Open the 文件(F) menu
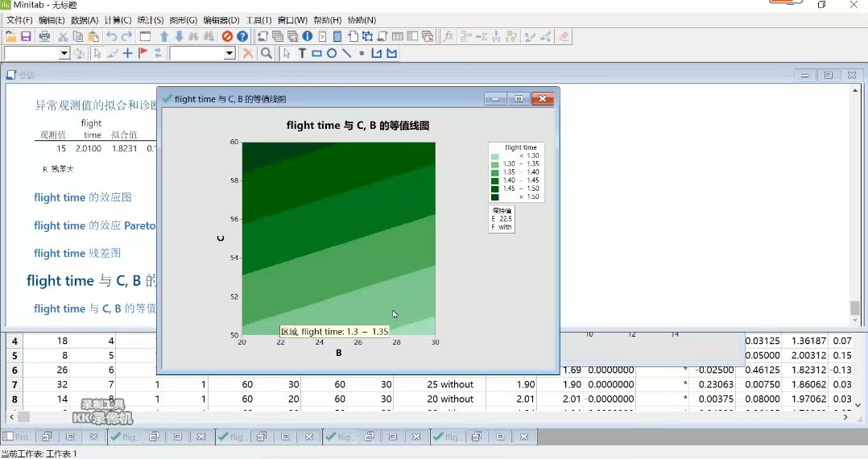This screenshot has height=459, width=868. point(19,20)
